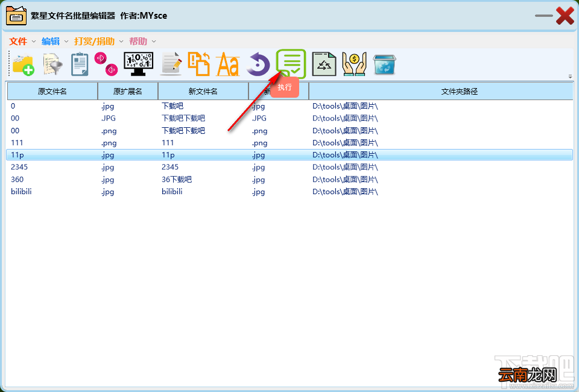
Task: Click the purple undo arrow icon
Action: pyautogui.click(x=258, y=64)
